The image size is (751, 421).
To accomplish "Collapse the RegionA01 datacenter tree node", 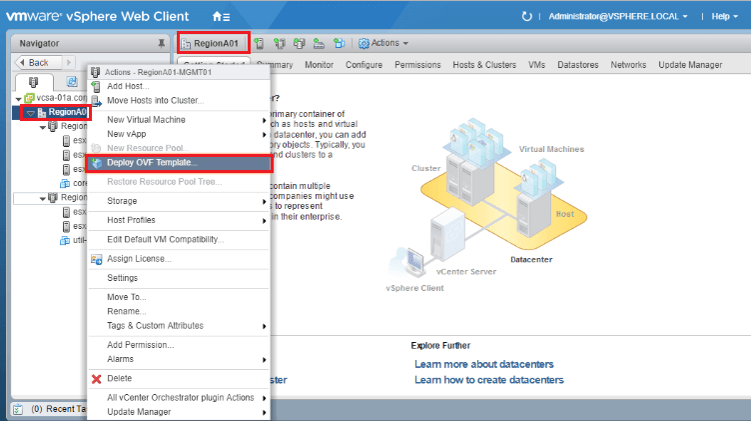I will pyautogui.click(x=30, y=113).
